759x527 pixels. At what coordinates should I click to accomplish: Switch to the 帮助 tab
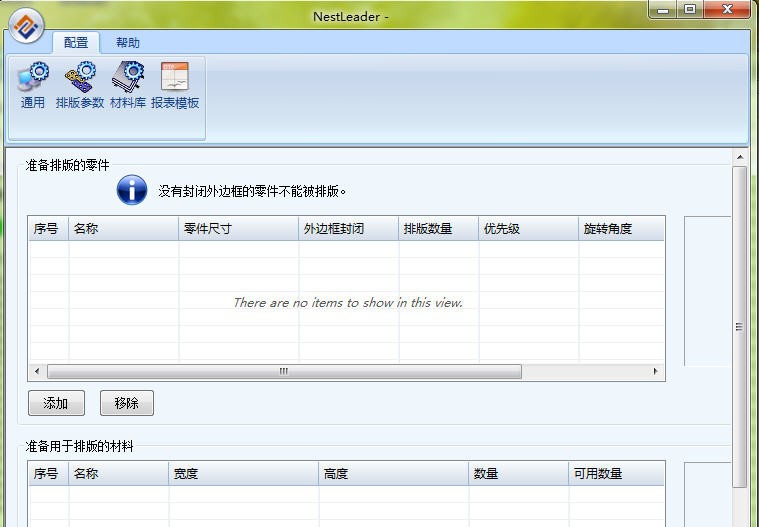128,43
